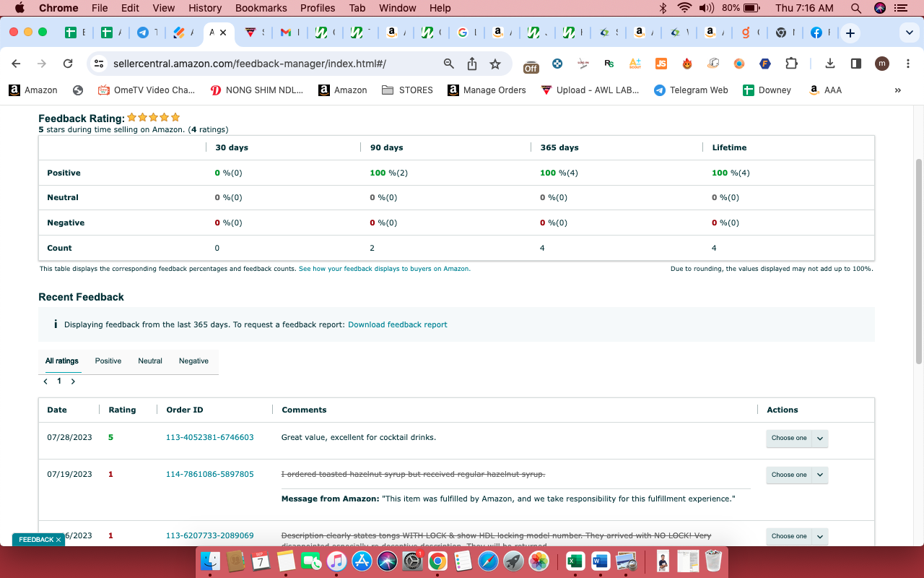Click the 07/28/2023 date cell
Image resolution: width=924 pixels, height=578 pixels.
coord(69,437)
